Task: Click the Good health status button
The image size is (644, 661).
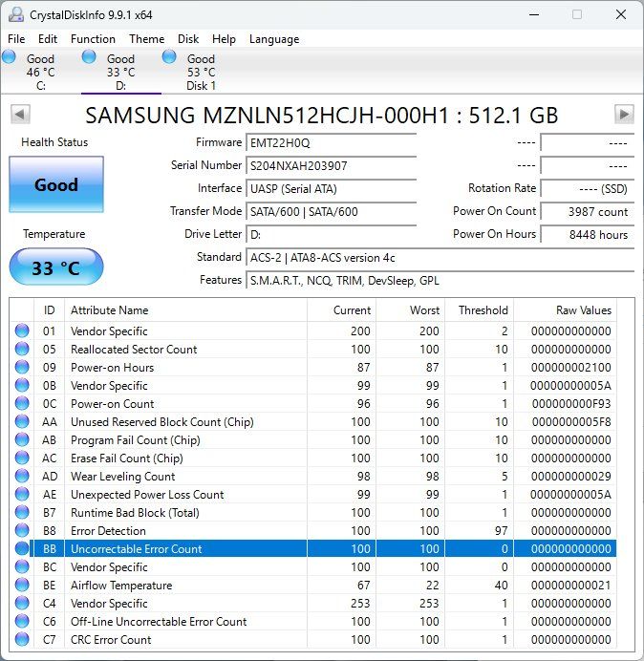Action: pyautogui.click(x=56, y=184)
